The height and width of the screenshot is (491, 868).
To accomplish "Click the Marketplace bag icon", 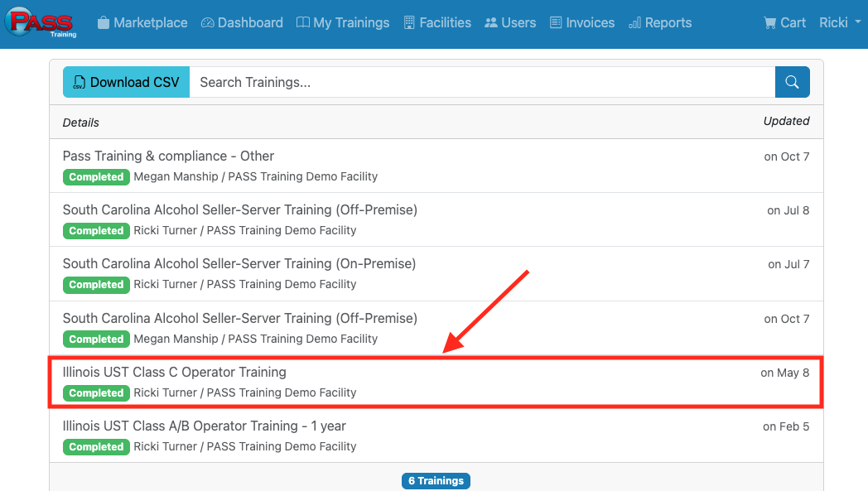I will (103, 22).
